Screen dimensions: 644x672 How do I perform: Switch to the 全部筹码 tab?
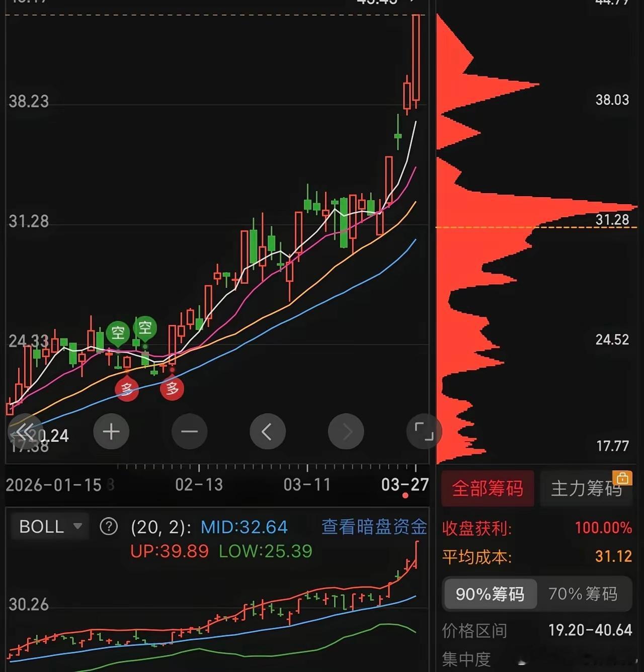pos(488,488)
